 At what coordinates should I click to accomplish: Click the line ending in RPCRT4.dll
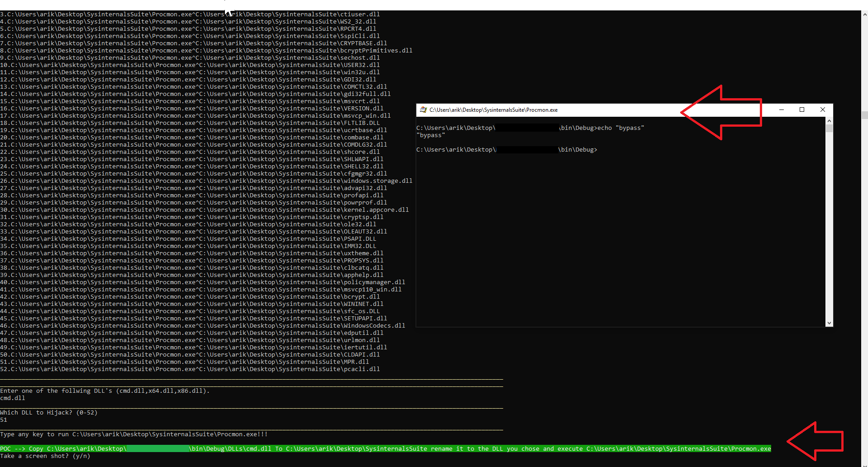(x=188, y=29)
